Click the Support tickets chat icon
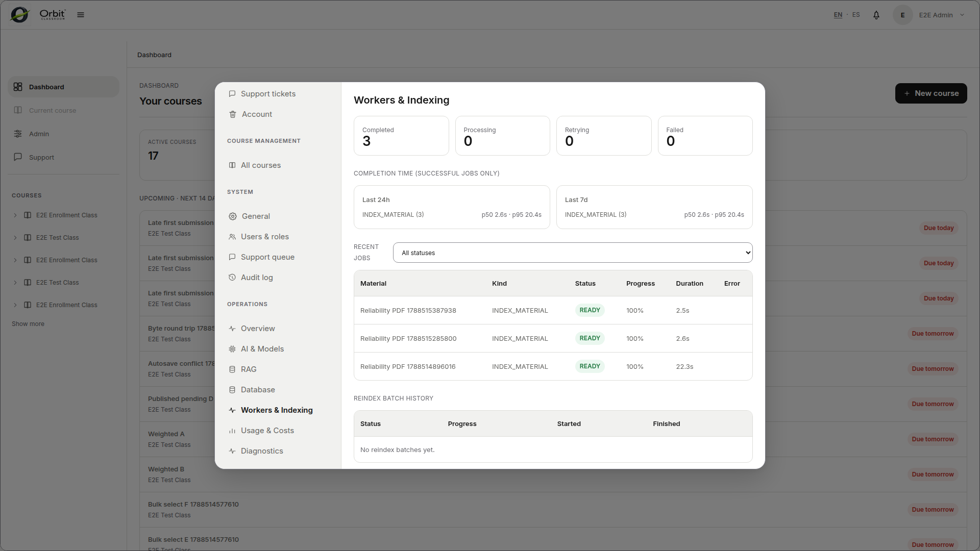This screenshot has height=551, width=980. tap(232, 94)
